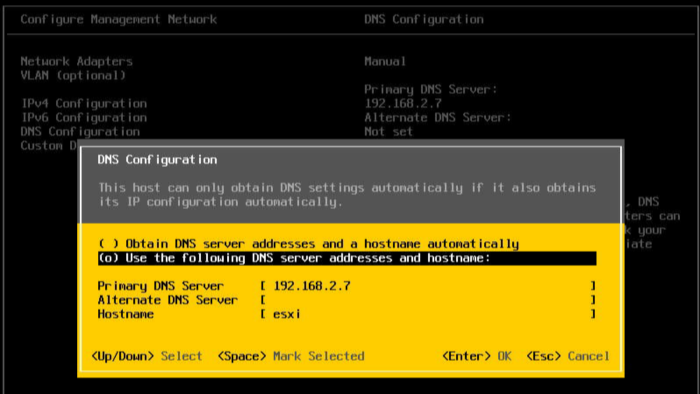Select Use the following DNS server addresses option

click(347, 258)
